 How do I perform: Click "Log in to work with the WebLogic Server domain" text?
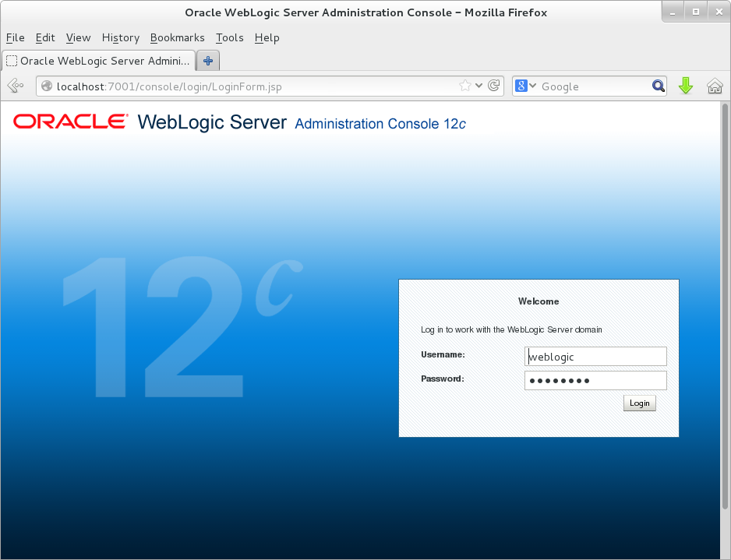click(x=511, y=330)
